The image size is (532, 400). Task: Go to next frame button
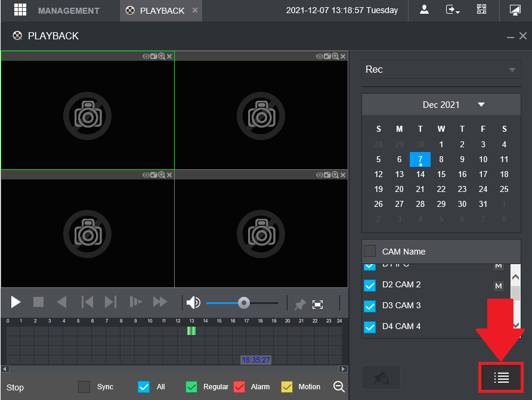pos(110,302)
